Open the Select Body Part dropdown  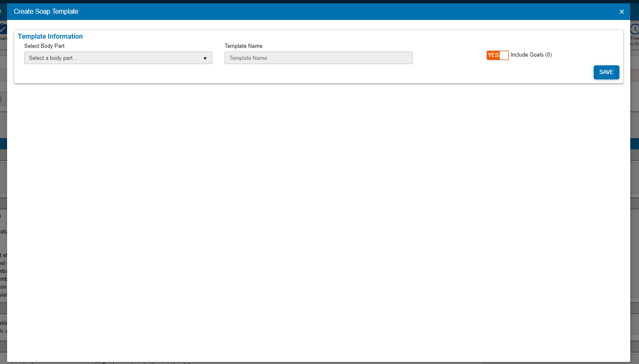118,58
